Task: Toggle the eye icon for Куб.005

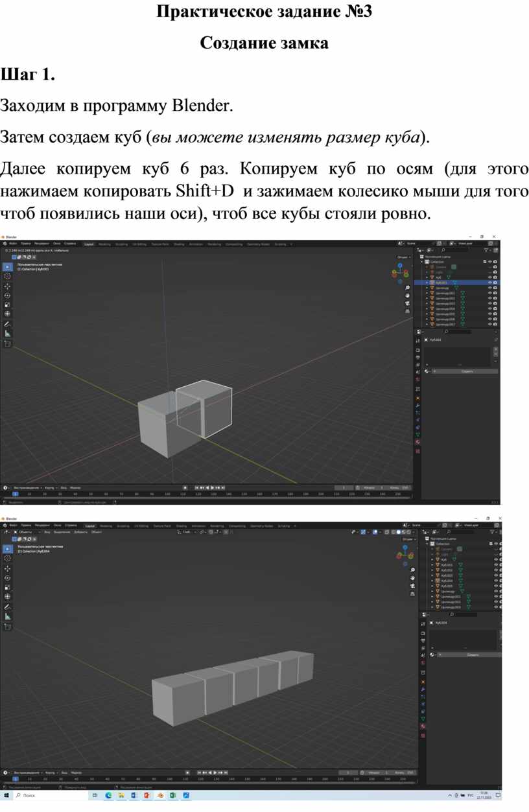Action: click(x=497, y=586)
